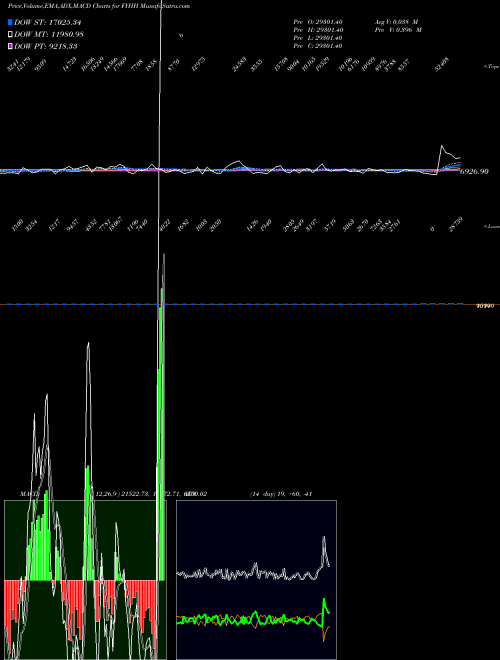Click the 'Pre C: 29301.40' value
The height and width of the screenshot is (660, 500).
click(318, 45)
